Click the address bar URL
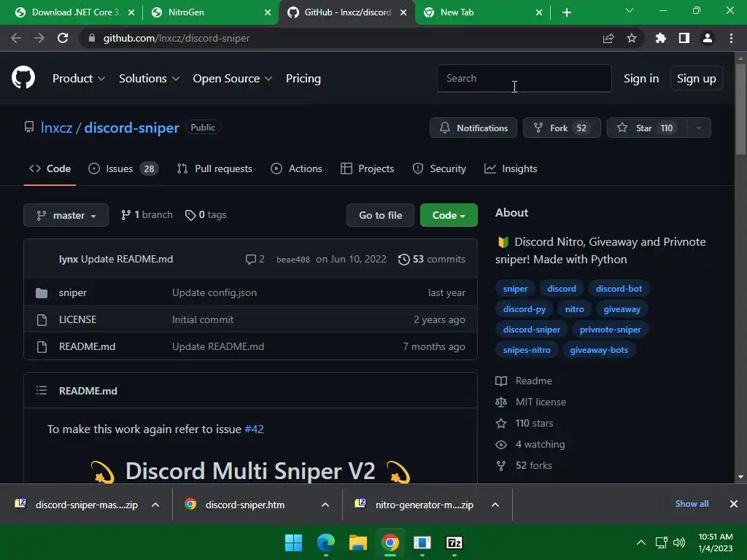This screenshot has height=560, width=747. [x=177, y=38]
